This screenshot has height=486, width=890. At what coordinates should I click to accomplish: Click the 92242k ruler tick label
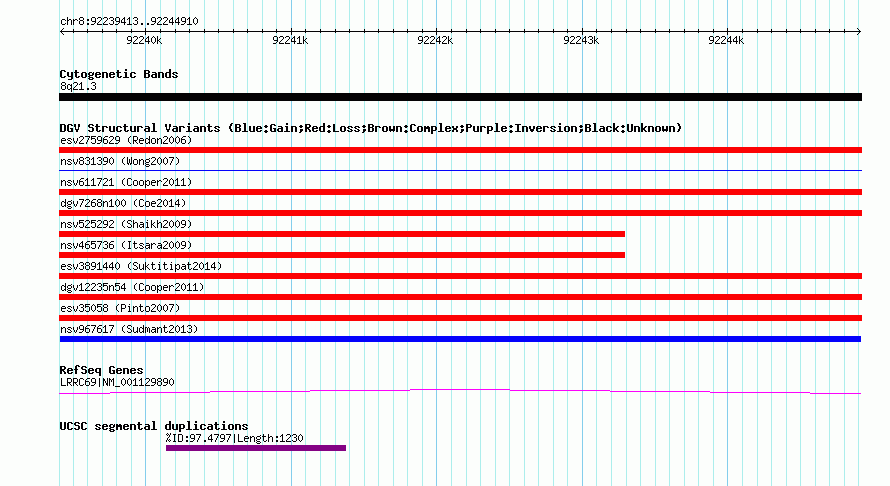435,40
